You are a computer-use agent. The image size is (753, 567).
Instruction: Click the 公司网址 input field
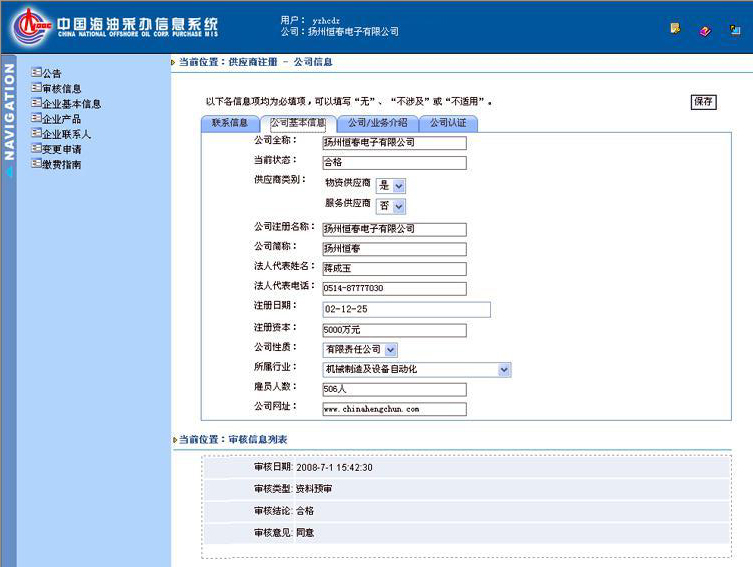pos(394,409)
